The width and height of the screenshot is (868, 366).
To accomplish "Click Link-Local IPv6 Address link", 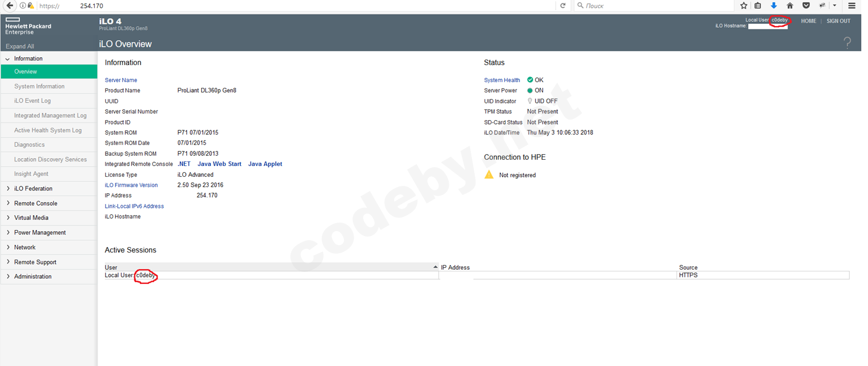I will point(134,206).
